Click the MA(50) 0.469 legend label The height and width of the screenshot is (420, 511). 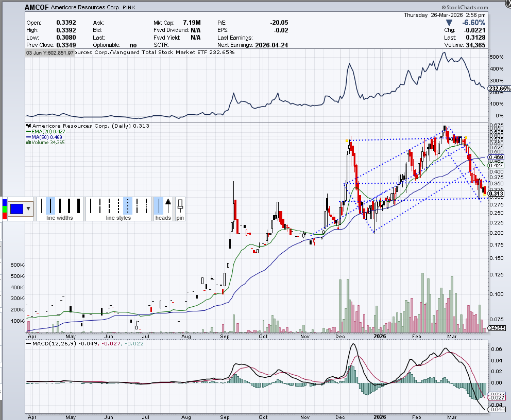pyautogui.click(x=44, y=137)
